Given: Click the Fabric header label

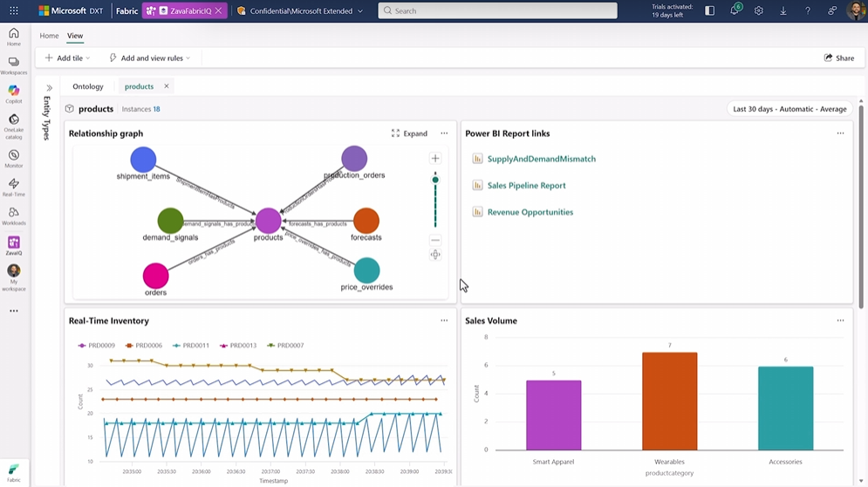Looking at the screenshot, I should 126,10.
